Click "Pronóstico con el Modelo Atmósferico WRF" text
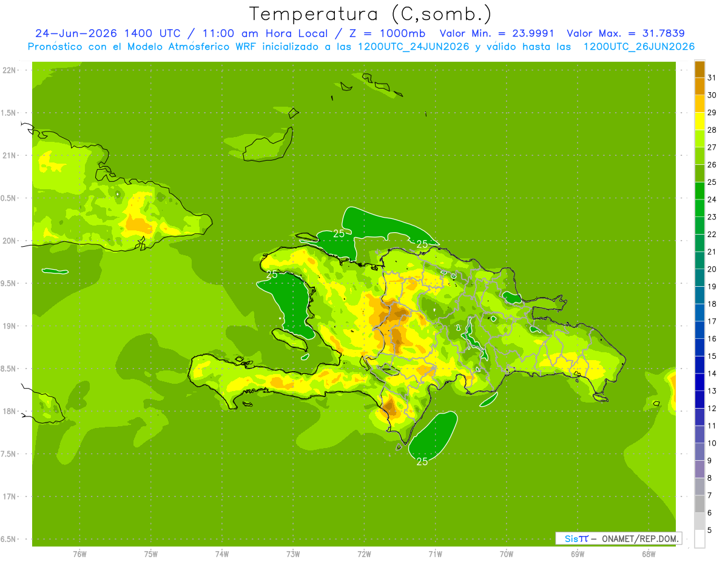This screenshot has width=728, height=562. (143, 47)
